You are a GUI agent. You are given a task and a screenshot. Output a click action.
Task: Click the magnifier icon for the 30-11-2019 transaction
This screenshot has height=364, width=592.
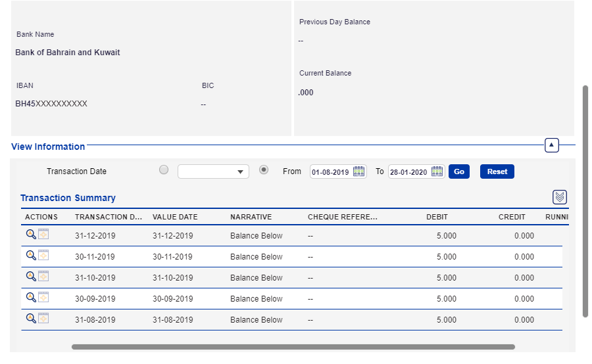[30, 256]
